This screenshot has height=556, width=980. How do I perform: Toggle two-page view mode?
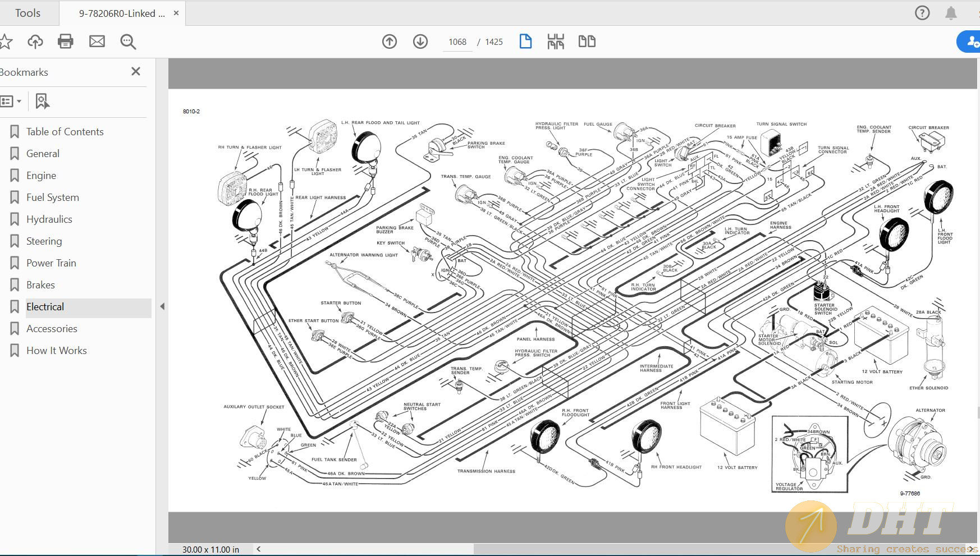[587, 42]
